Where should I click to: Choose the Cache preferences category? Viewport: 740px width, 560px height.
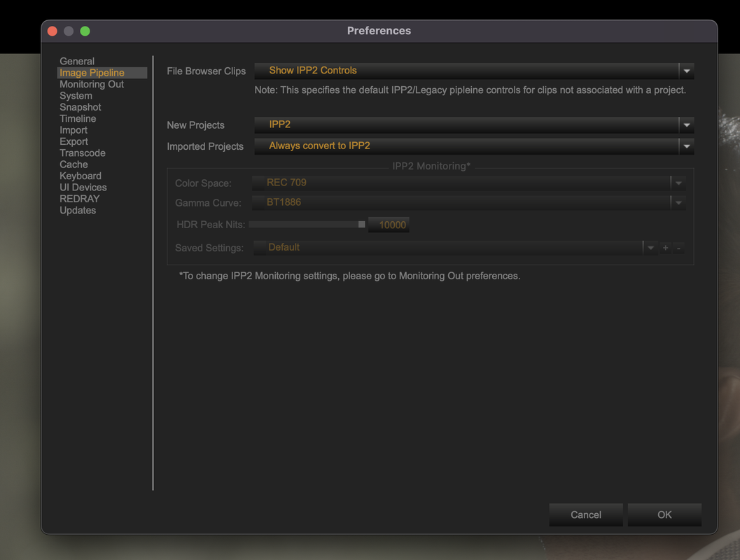coord(74,164)
